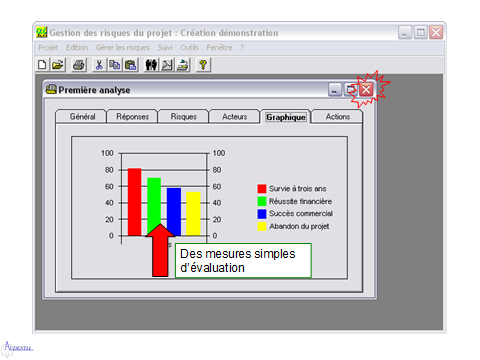Switch to the Général tab
This screenshot has height=360, width=480.
pos(82,117)
